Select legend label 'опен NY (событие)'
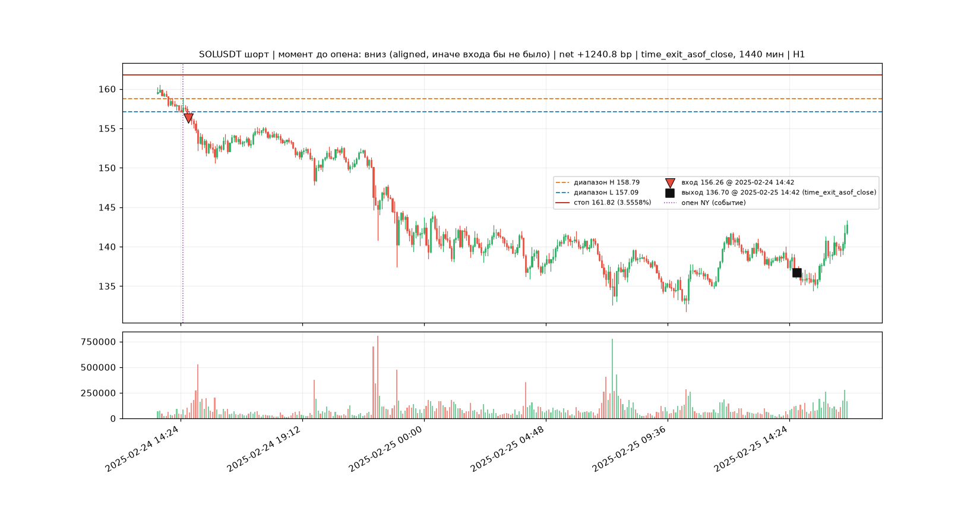This screenshot has width=980, height=523. pos(713,203)
